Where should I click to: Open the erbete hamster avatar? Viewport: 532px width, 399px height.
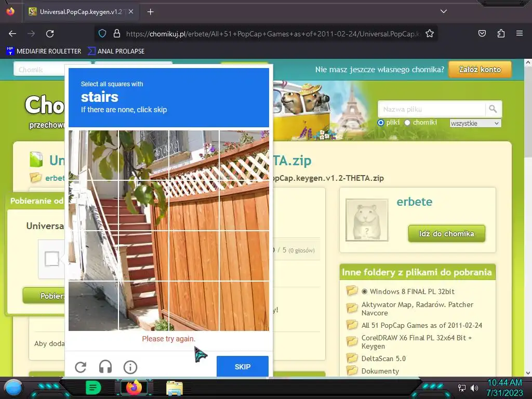click(367, 220)
